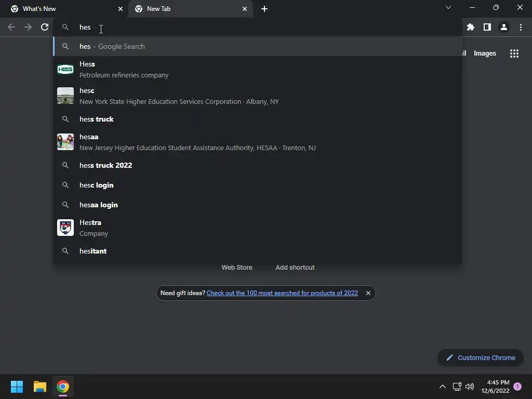The image size is (532, 399).
Task: Open the Images link
Action: coord(485,54)
